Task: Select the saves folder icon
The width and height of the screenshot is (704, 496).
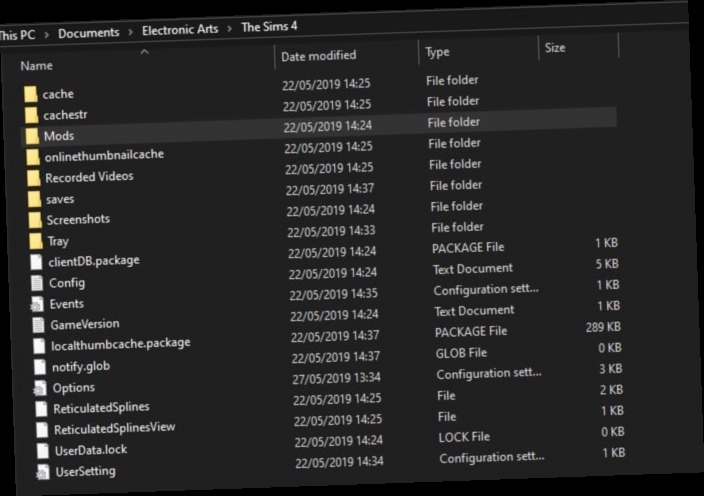Action: pos(35,199)
